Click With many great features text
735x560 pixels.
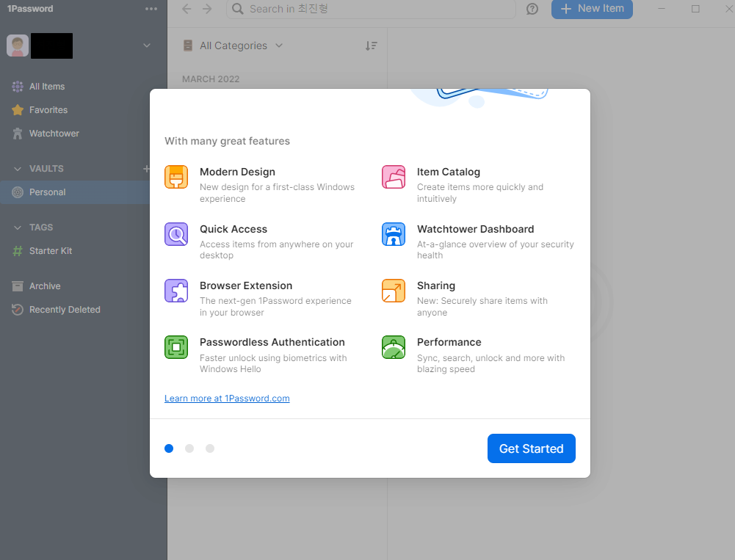click(228, 141)
